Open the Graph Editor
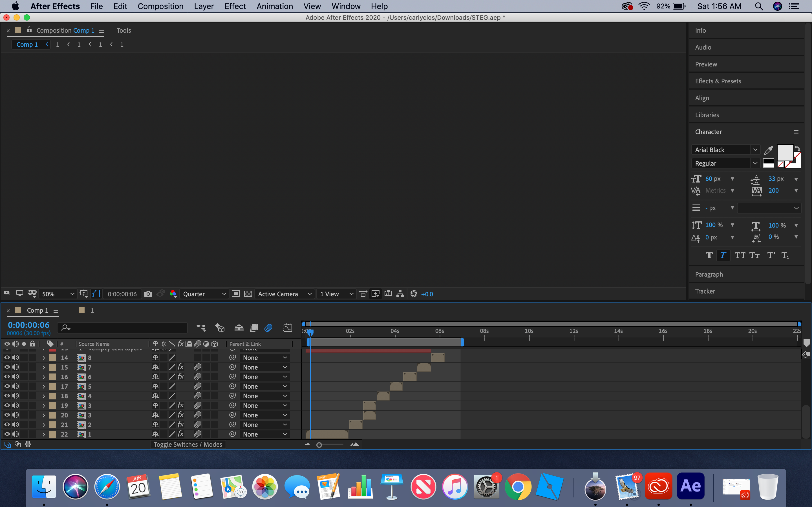 tap(288, 328)
